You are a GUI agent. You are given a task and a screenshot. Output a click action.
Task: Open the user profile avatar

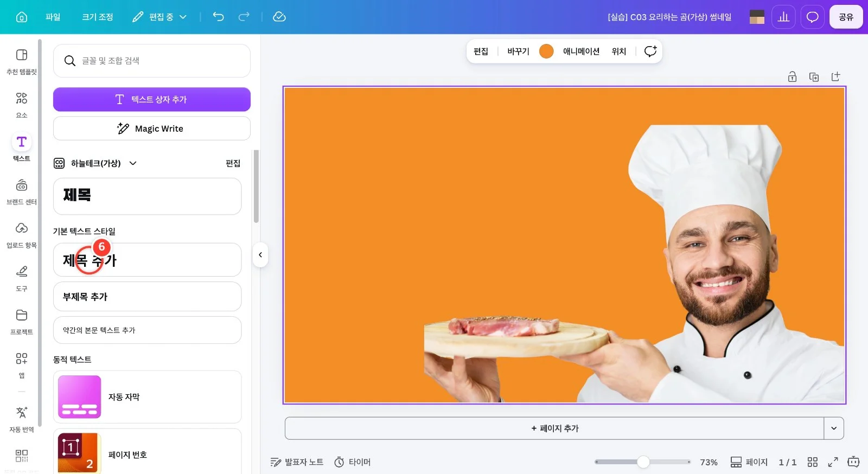point(757,17)
